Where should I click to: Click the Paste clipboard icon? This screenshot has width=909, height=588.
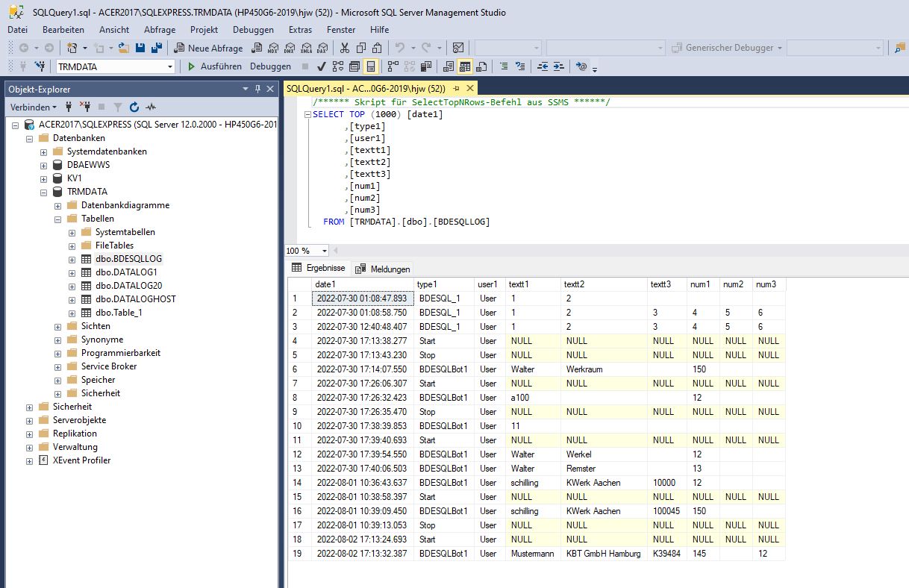point(377,48)
